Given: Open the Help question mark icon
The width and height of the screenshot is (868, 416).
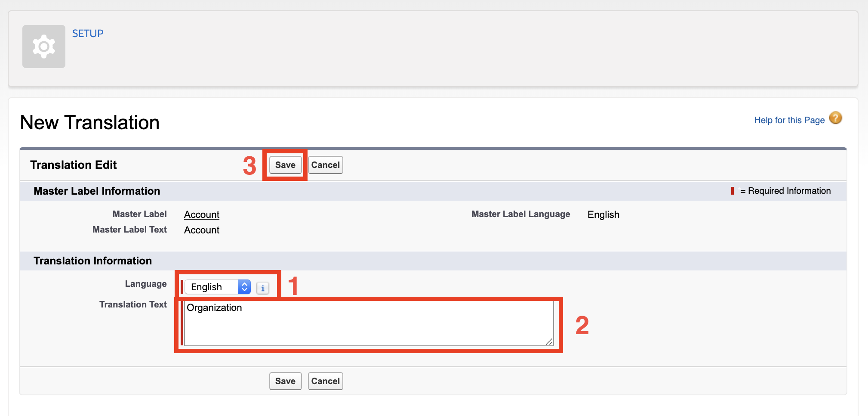Looking at the screenshot, I should click(835, 118).
